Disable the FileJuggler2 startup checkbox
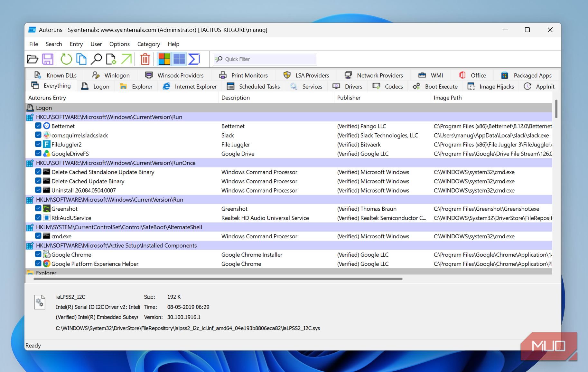 [38, 144]
